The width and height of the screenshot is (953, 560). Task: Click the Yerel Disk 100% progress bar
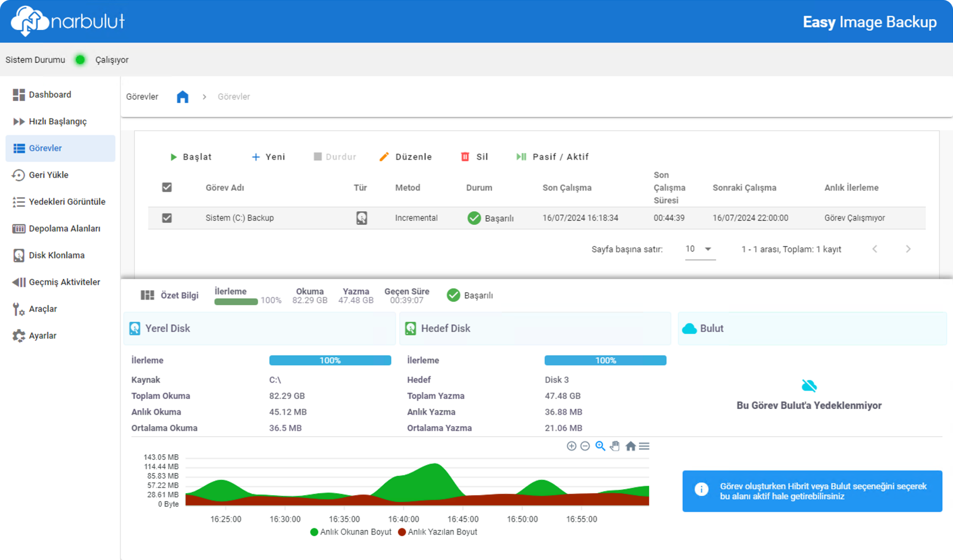tap(330, 360)
